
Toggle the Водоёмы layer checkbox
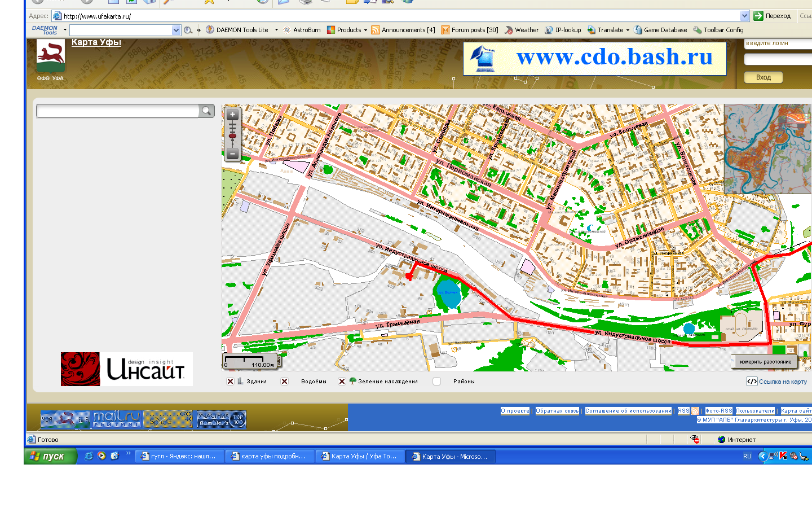coord(285,382)
